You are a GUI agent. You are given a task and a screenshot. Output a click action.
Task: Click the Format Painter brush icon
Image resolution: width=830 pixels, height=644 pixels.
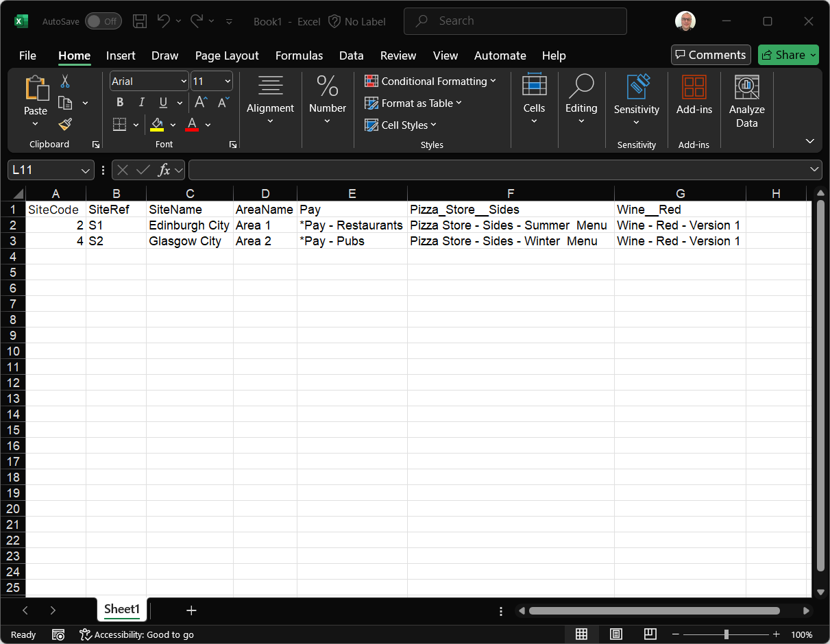(x=65, y=124)
